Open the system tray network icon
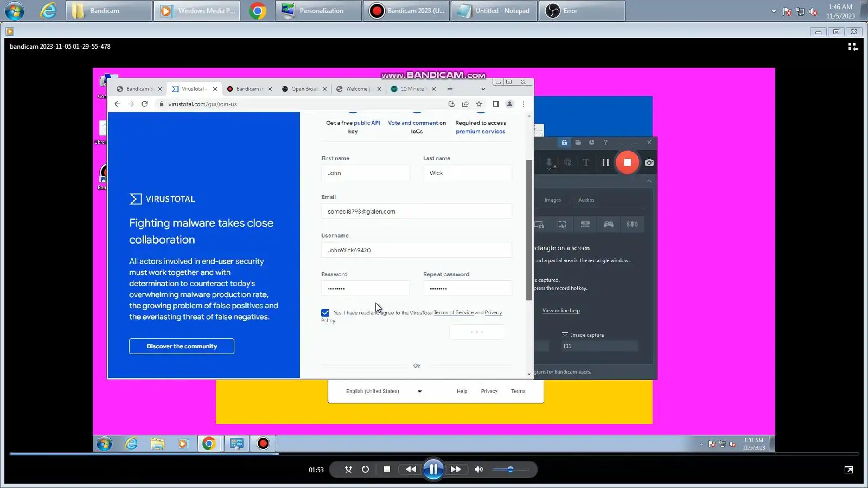868x488 pixels. (800, 11)
